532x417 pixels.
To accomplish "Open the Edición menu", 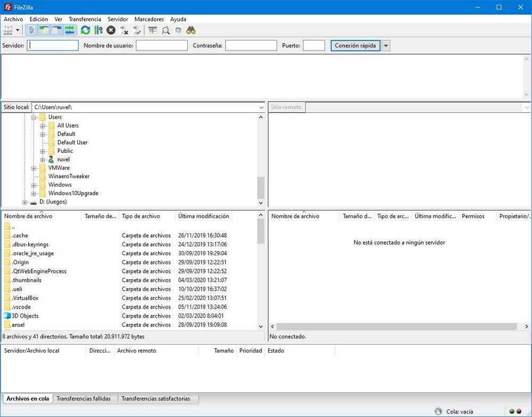I will click(39, 19).
